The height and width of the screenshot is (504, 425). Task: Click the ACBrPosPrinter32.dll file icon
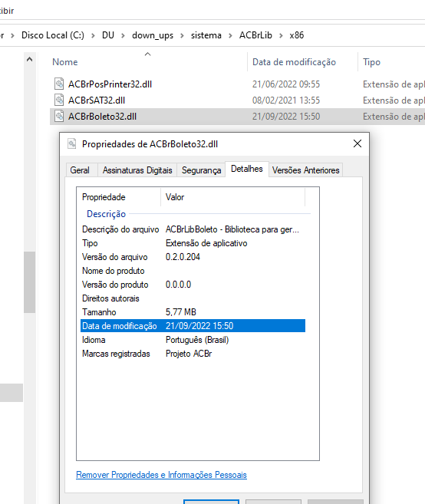(59, 84)
